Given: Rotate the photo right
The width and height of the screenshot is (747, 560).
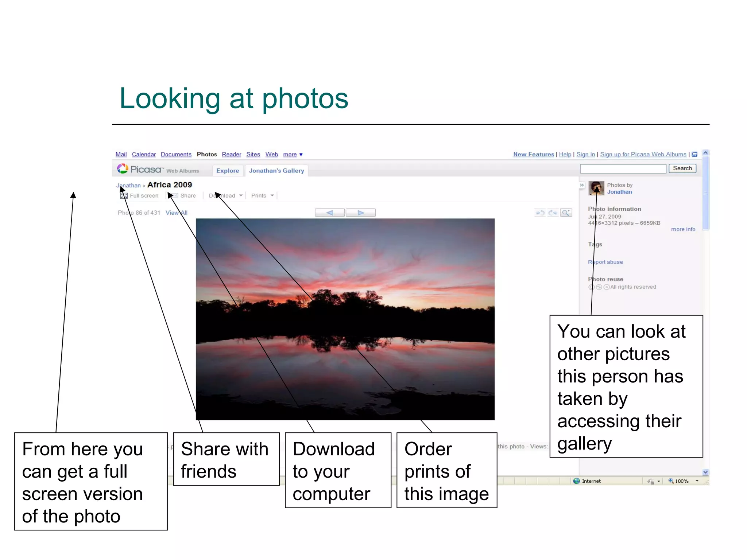Looking at the screenshot, I should tap(553, 213).
